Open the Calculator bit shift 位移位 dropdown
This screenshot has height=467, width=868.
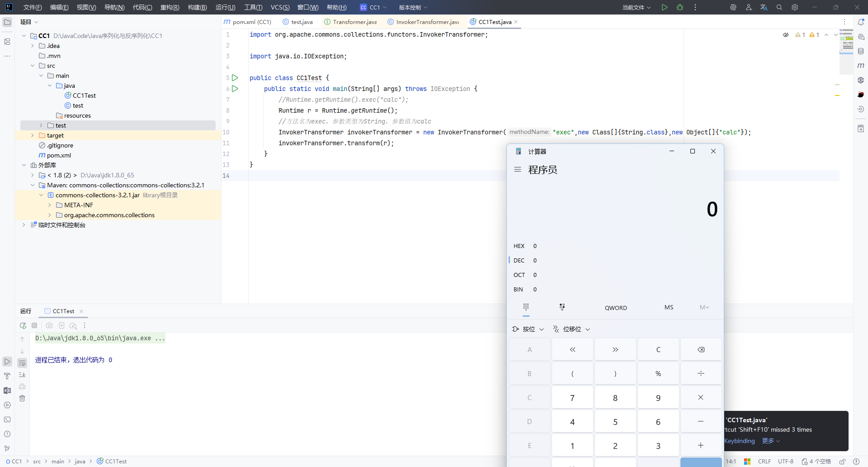point(571,329)
